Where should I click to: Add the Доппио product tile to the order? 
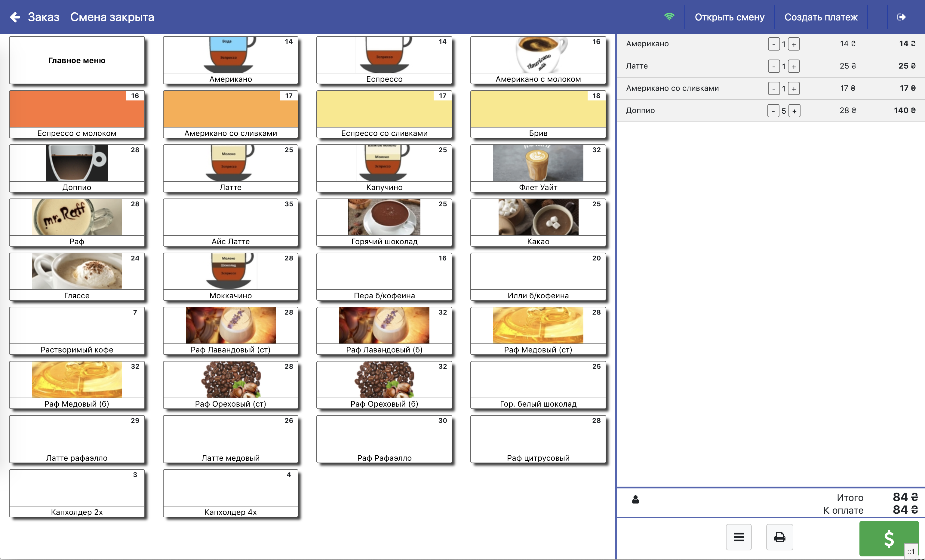tap(77, 168)
